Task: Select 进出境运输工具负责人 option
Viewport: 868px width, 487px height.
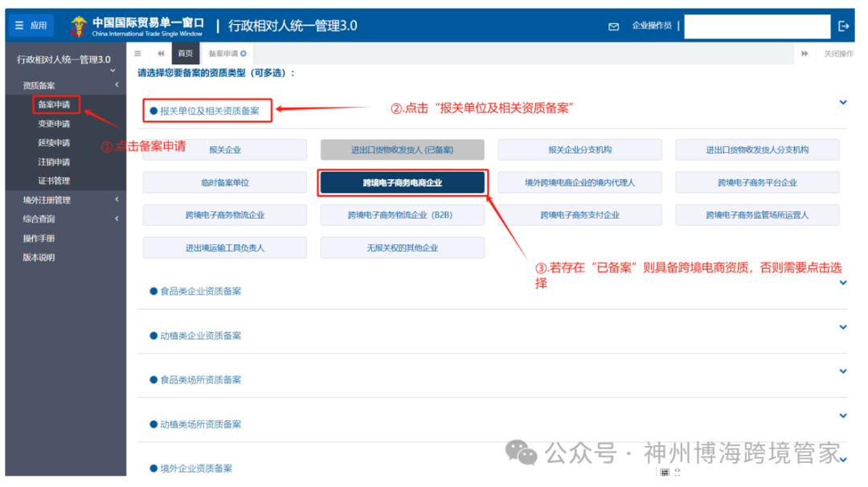Action: point(225,248)
